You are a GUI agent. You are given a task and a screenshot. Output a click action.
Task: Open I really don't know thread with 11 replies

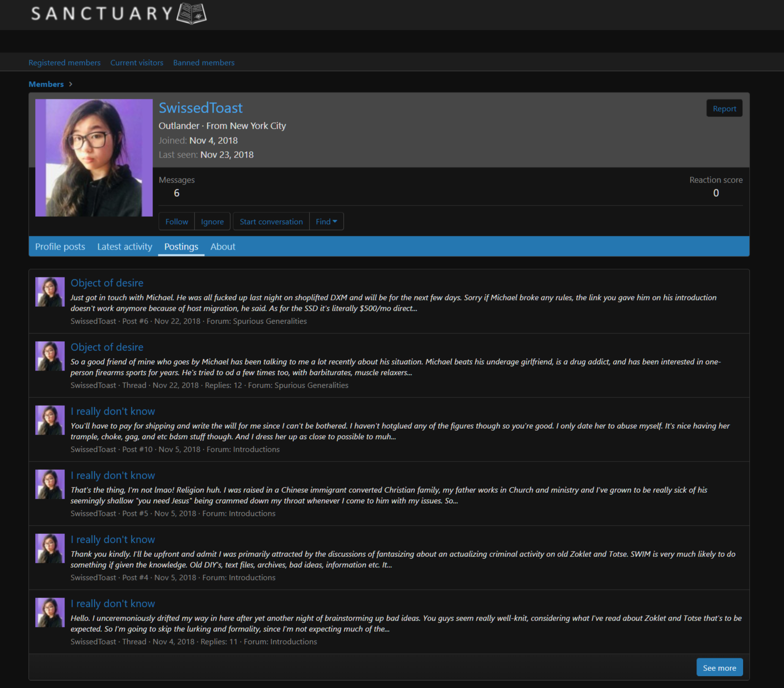pyautogui.click(x=112, y=603)
